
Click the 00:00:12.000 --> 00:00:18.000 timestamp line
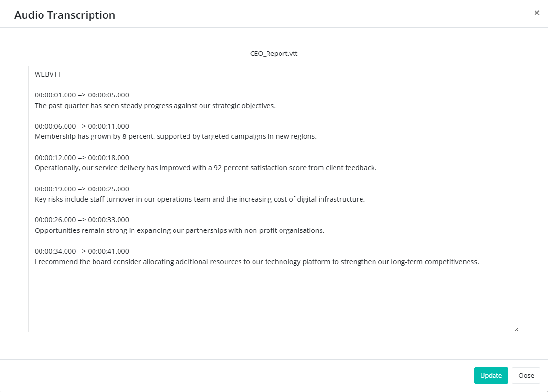(82, 158)
